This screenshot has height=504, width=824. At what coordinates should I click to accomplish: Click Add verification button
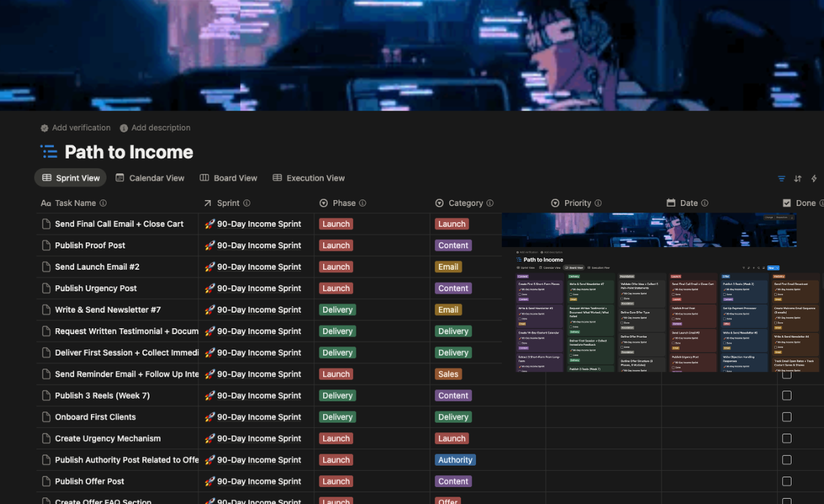point(75,127)
